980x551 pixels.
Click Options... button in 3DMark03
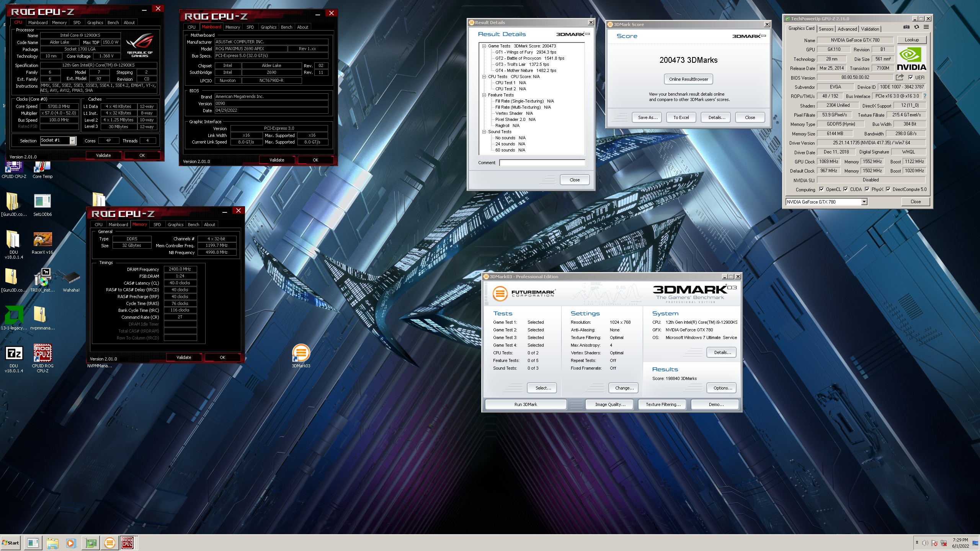point(722,388)
